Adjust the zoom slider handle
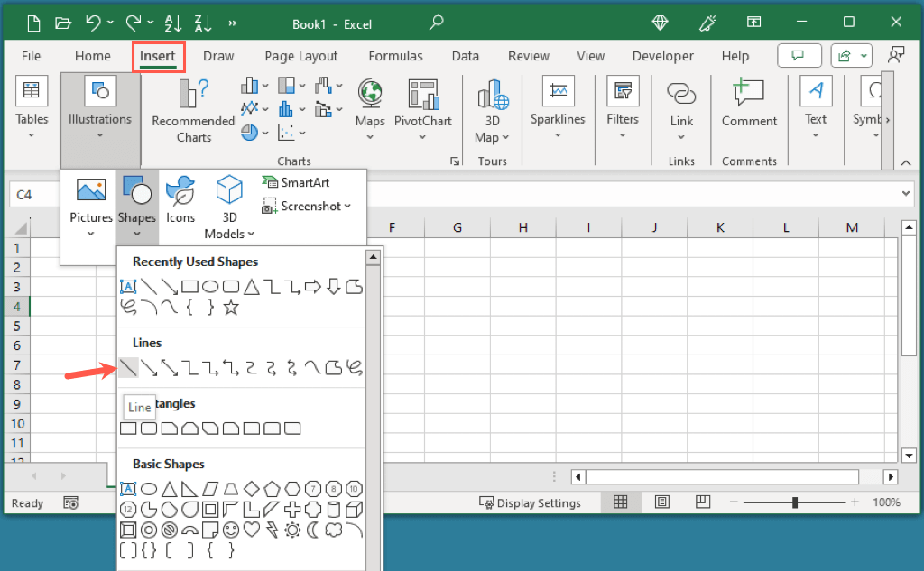 tap(795, 502)
